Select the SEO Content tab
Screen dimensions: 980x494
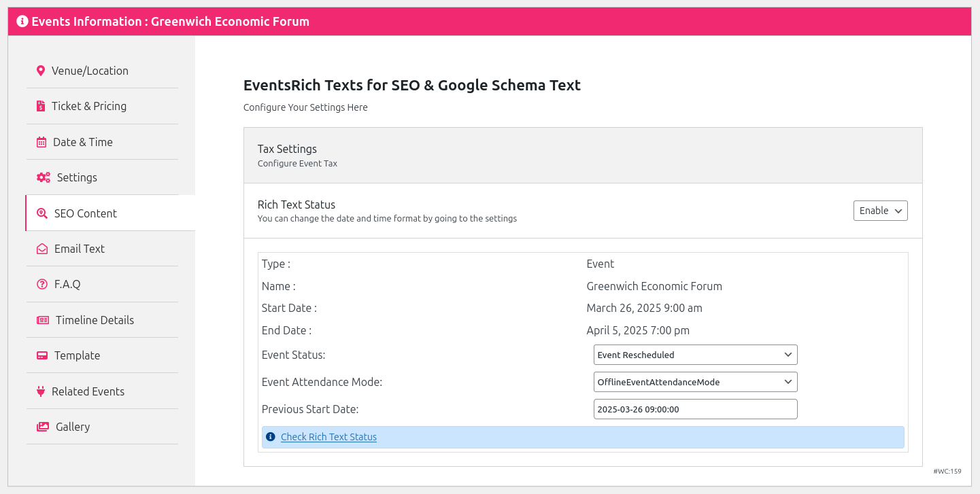point(110,213)
